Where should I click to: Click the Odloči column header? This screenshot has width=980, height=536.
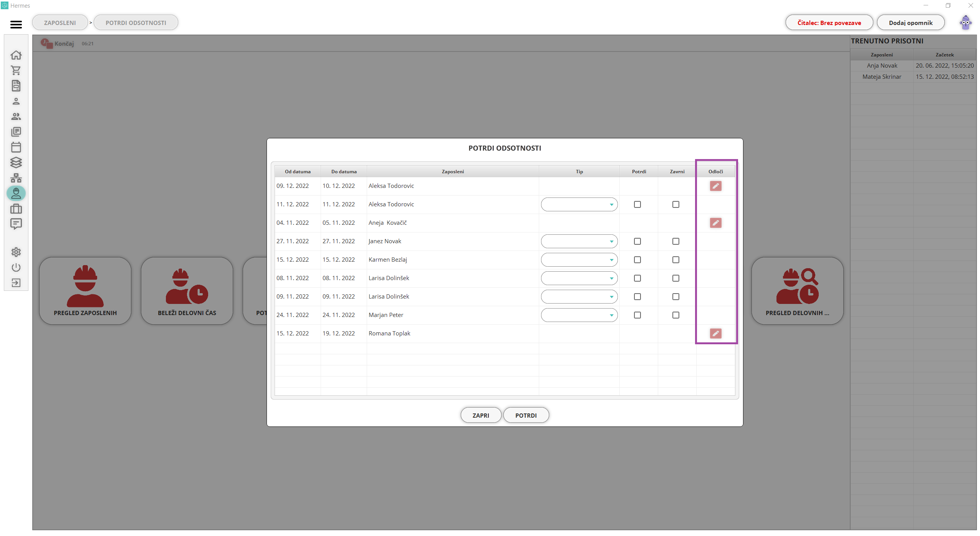tap(715, 171)
